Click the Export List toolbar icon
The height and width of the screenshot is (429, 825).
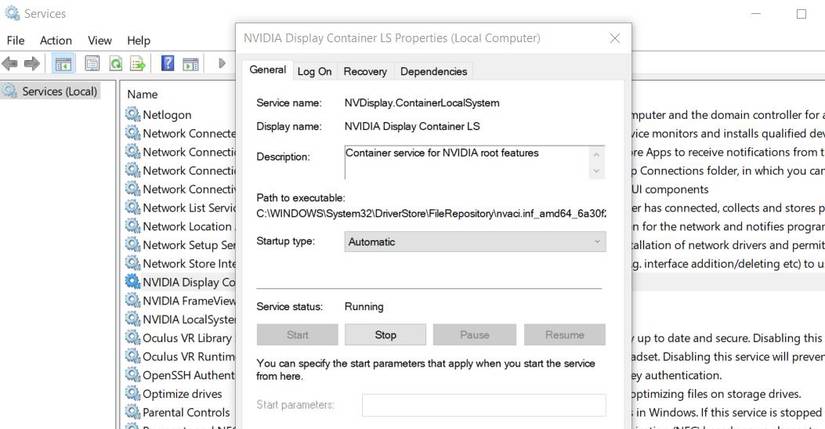point(138,63)
